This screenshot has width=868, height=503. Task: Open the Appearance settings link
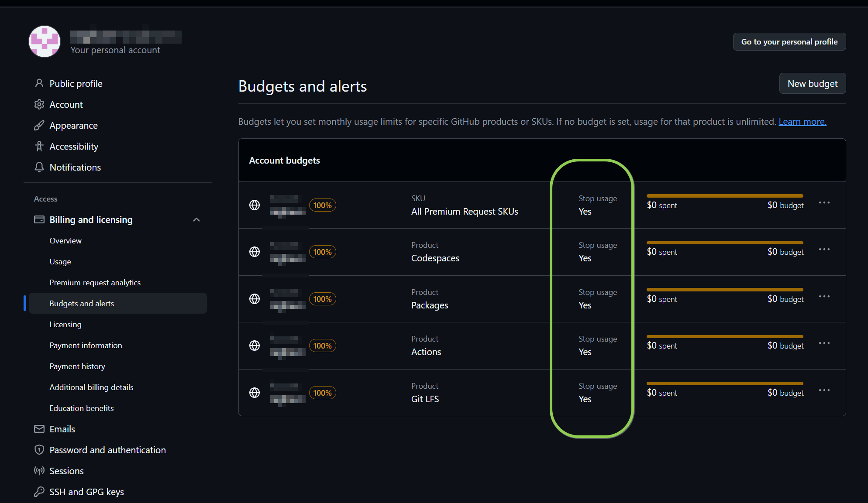pyautogui.click(x=74, y=125)
